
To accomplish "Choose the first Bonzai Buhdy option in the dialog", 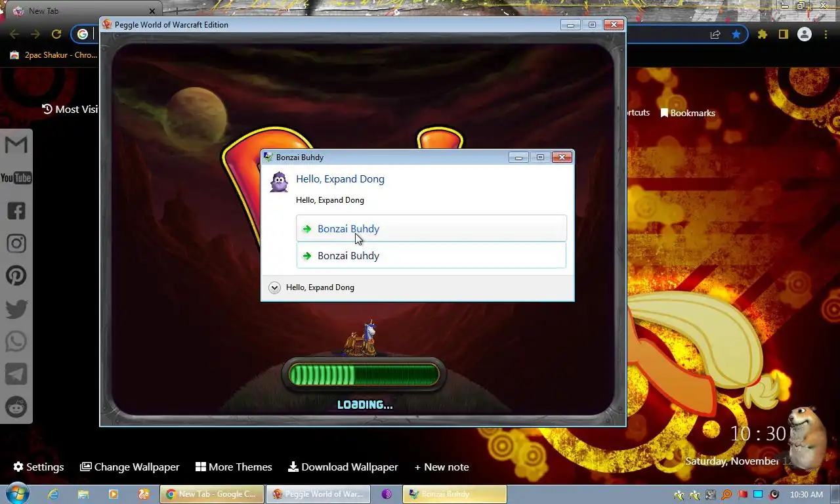I will point(431,228).
